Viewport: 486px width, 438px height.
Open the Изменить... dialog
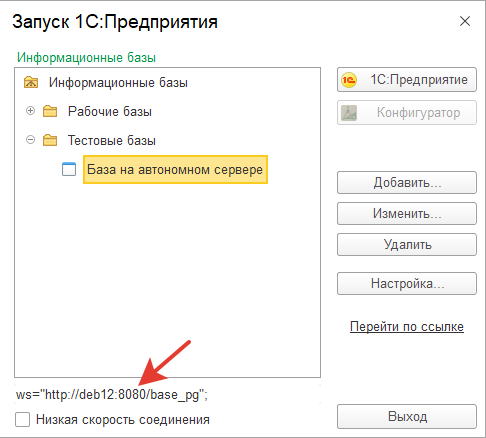coord(407,213)
